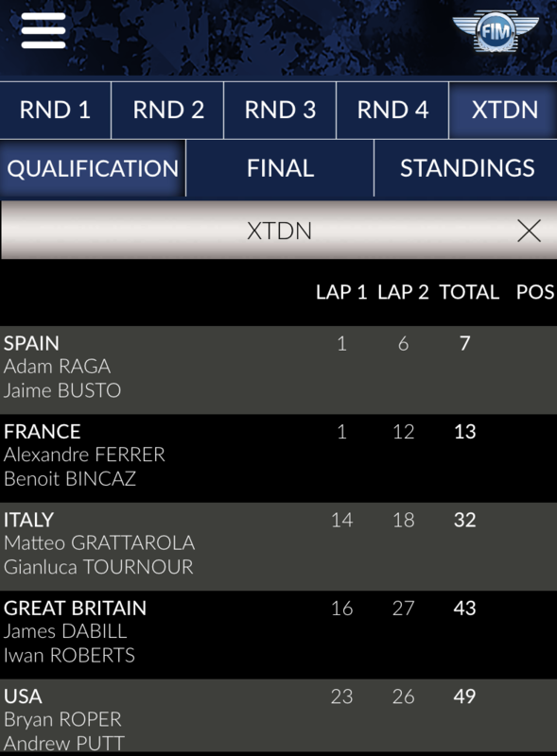The width and height of the screenshot is (557, 756).
Task: Switch to the RND 2 tab
Action: [x=168, y=110]
